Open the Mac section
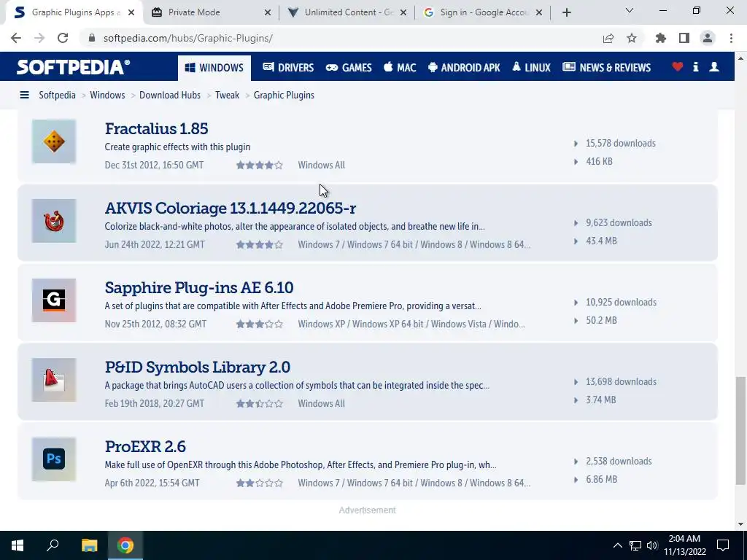 [x=400, y=68]
